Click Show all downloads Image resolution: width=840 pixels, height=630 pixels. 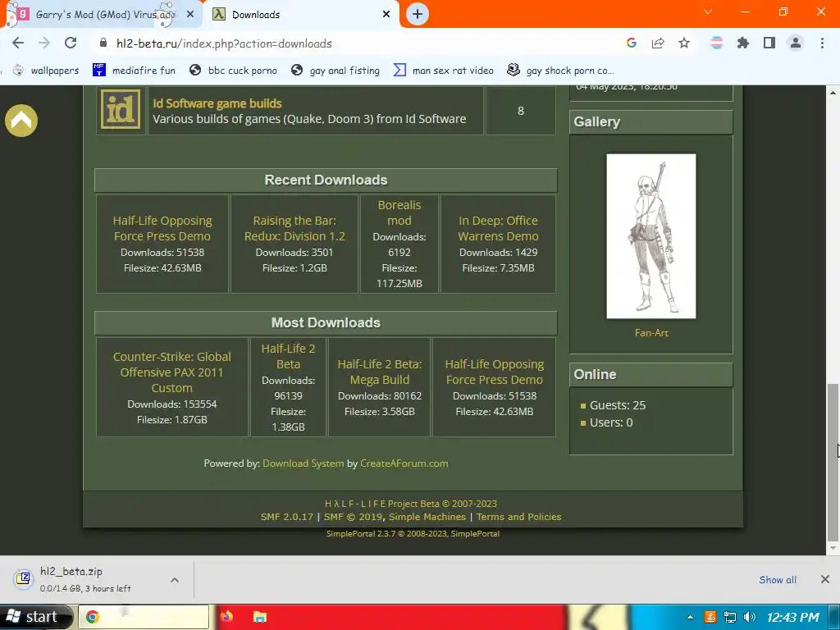(x=778, y=580)
